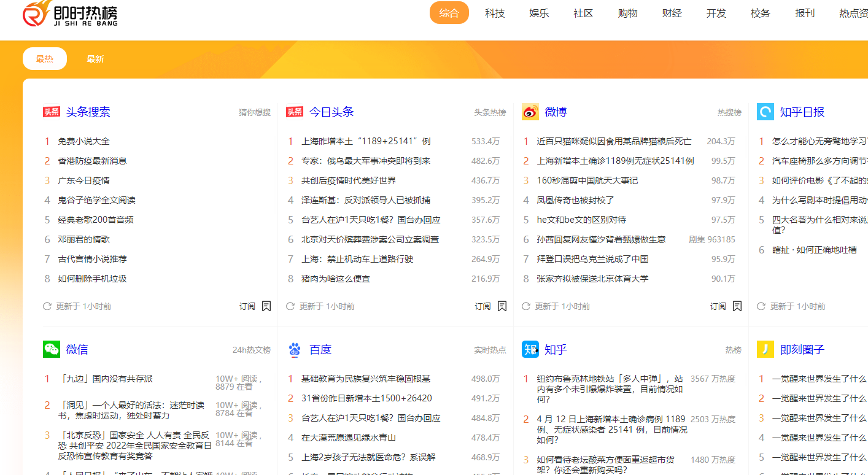
Task: Open the 今日头条 source icon
Action: [295, 112]
